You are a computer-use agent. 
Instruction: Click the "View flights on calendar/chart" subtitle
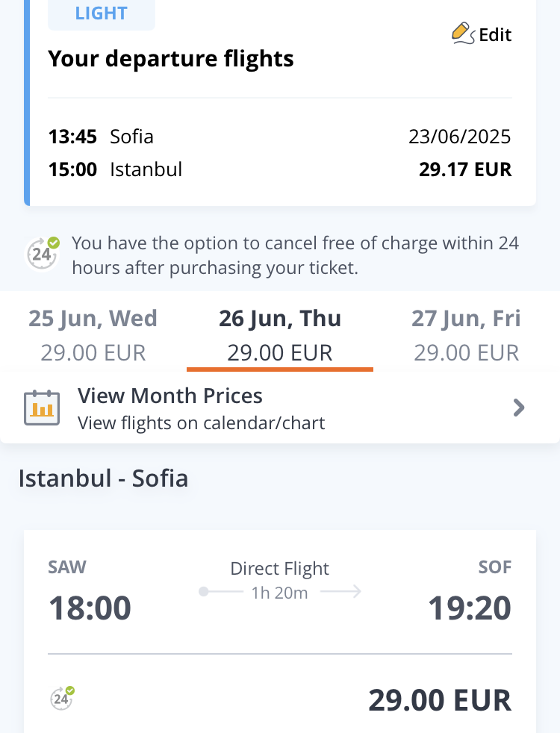point(202,424)
